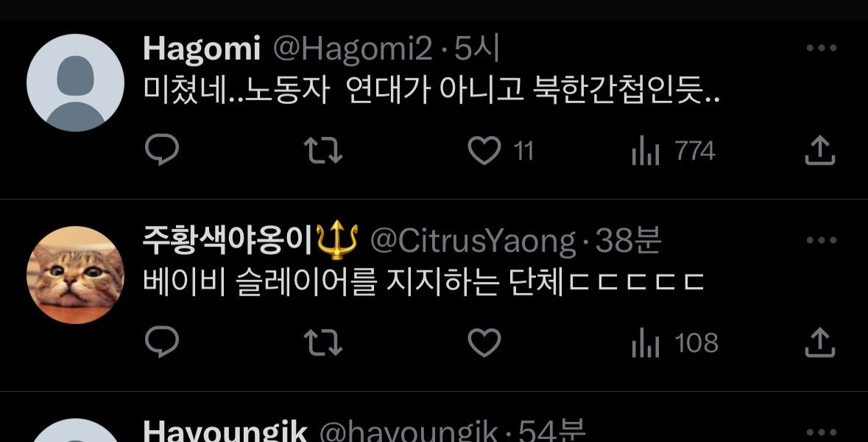Visit the @Hagomi2 handle
868x442 pixels.
coord(353,49)
